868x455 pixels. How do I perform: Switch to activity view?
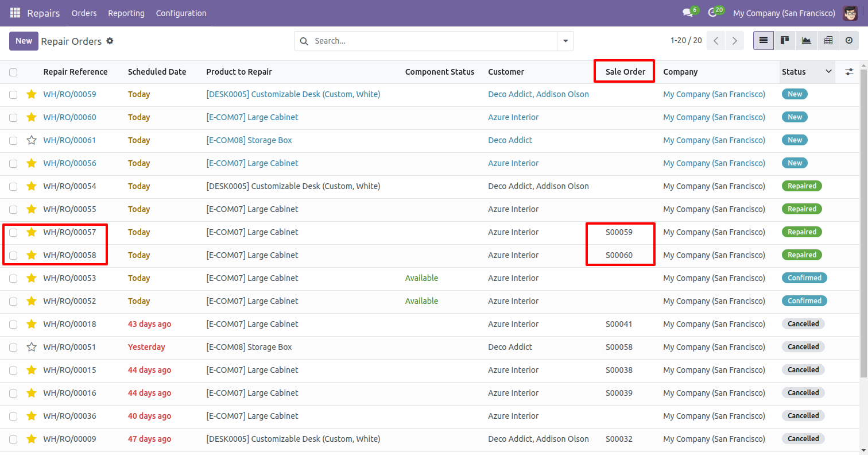pos(849,41)
